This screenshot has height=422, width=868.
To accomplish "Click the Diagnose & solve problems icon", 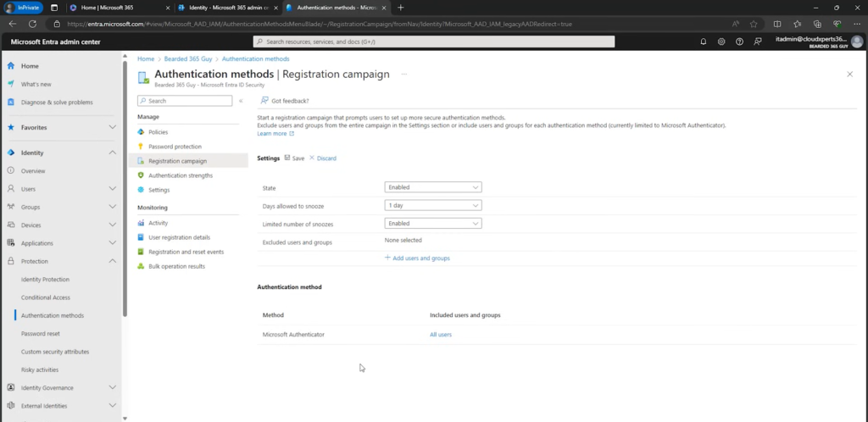I will point(10,103).
